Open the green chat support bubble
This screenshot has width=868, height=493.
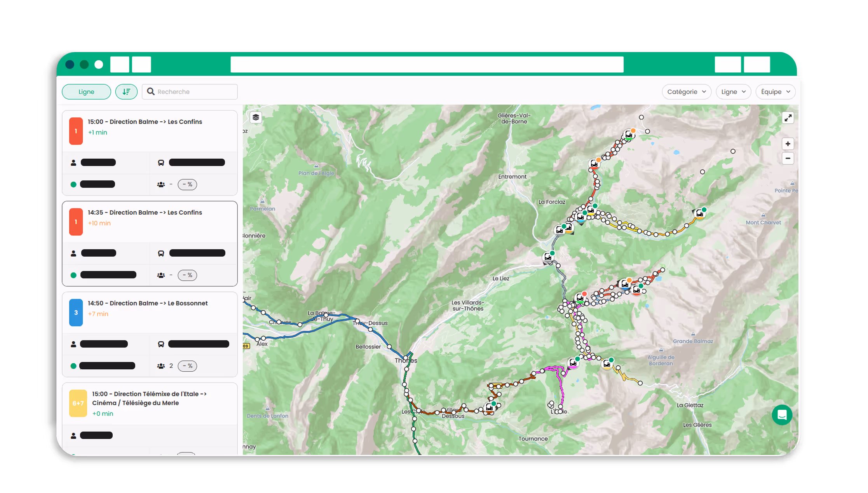[782, 415]
